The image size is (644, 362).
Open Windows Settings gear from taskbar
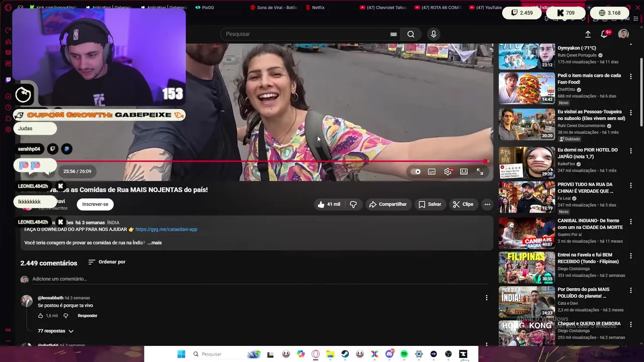[419, 354]
